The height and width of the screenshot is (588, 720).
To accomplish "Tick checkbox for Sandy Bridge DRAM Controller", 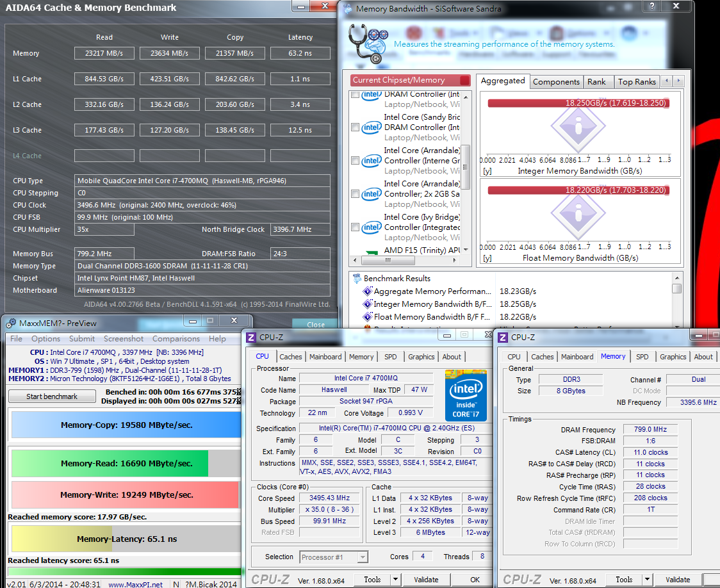I will click(x=355, y=127).
